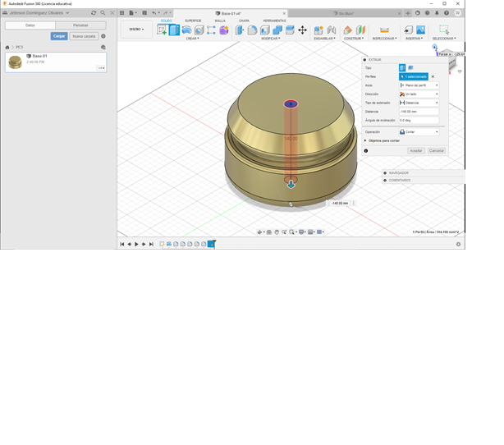Image resolution: width=504 pixels, height=445 pixels.
Task: Toggle the Navegador panel dot
Action: pyautogui.click(x=385, y=173)
